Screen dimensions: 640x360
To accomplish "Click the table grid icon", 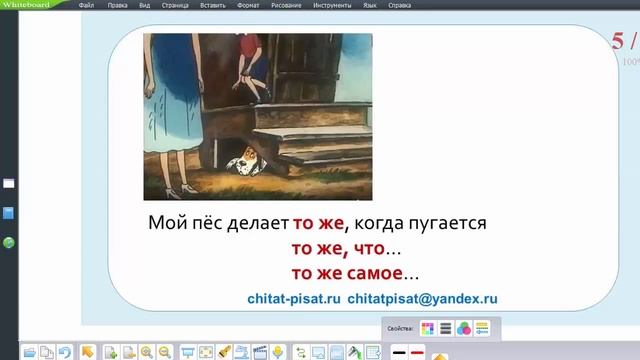I will tap(373, 352).
